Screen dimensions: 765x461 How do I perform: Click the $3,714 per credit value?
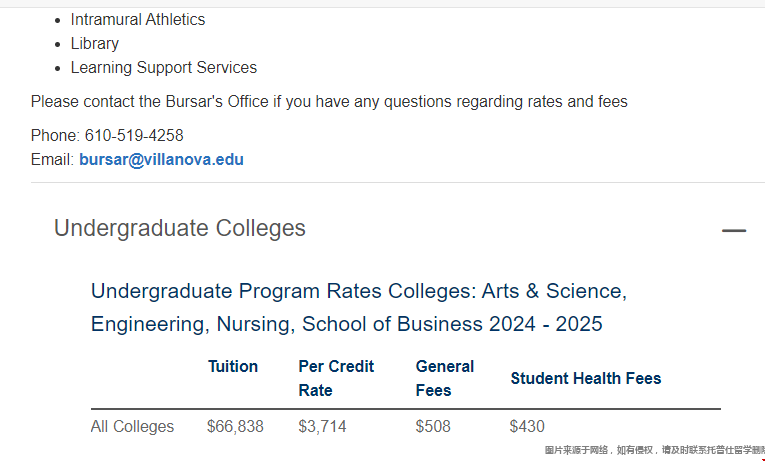point(322,426)
